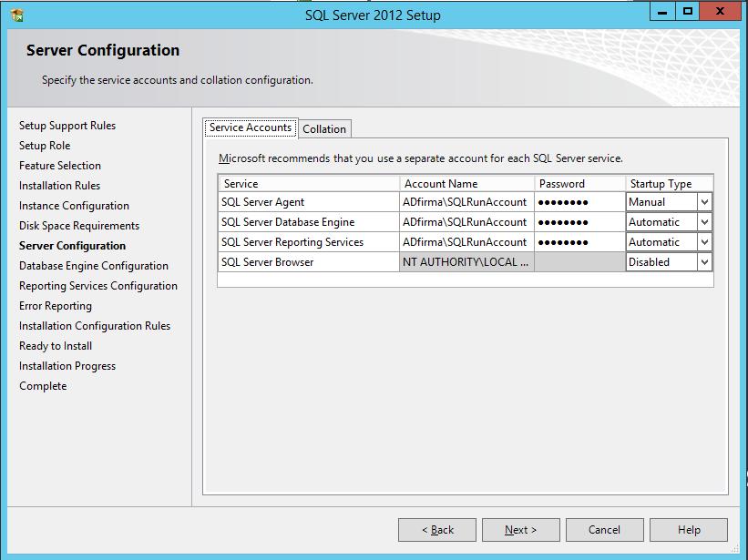Proceed with the Next button

tap(521, 530)
